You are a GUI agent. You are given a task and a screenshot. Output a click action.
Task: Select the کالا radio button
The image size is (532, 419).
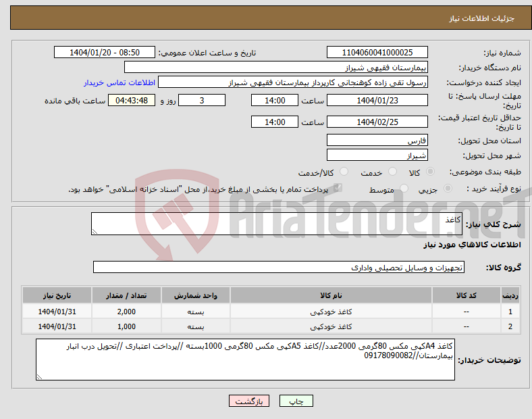pyautogui.click(x=430, y=172)
